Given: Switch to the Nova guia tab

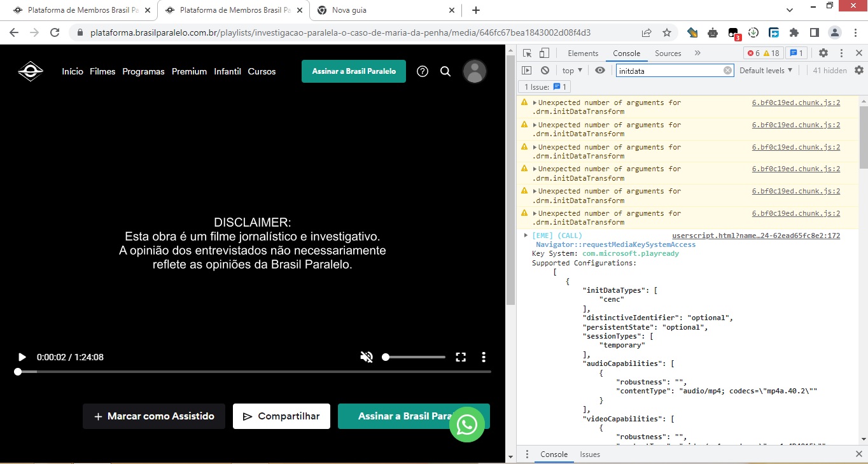Looking at the screenshot, I should coord(386,10).
